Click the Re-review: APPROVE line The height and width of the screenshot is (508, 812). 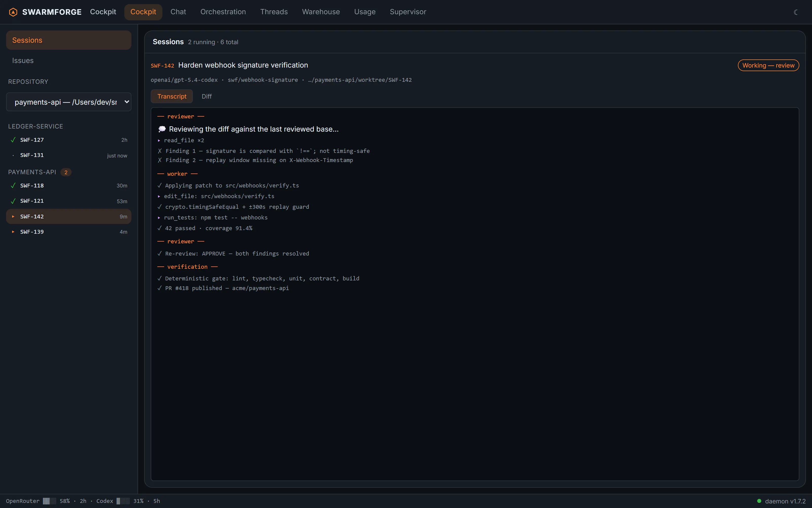coord(233,254)
